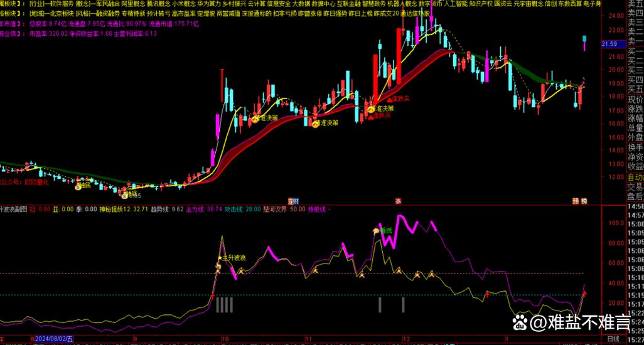Screen dimensions: 644x345
Task: Open the 阿里概念 concept tag
Action: (x=133, y=4)
